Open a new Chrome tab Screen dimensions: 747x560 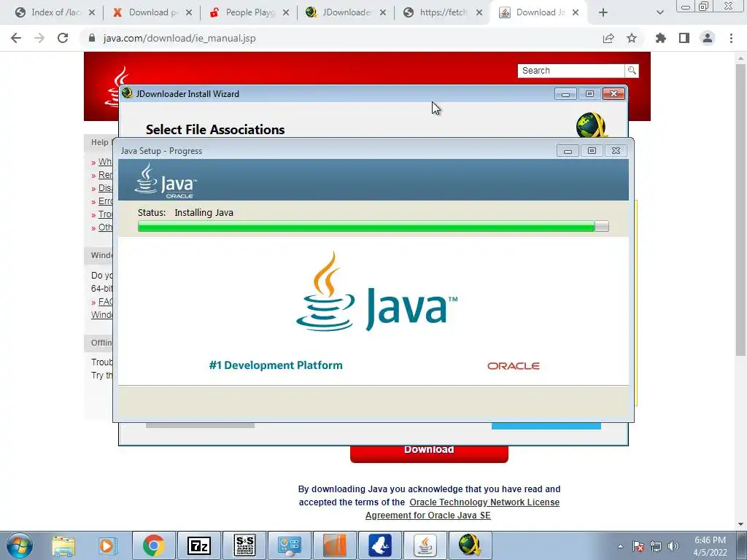click(603, 12)
